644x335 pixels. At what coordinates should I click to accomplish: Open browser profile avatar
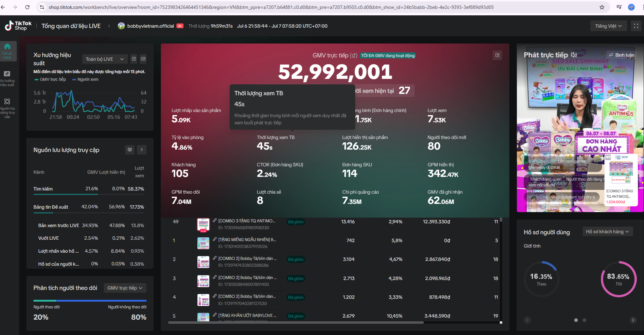[x=631, y=7]
